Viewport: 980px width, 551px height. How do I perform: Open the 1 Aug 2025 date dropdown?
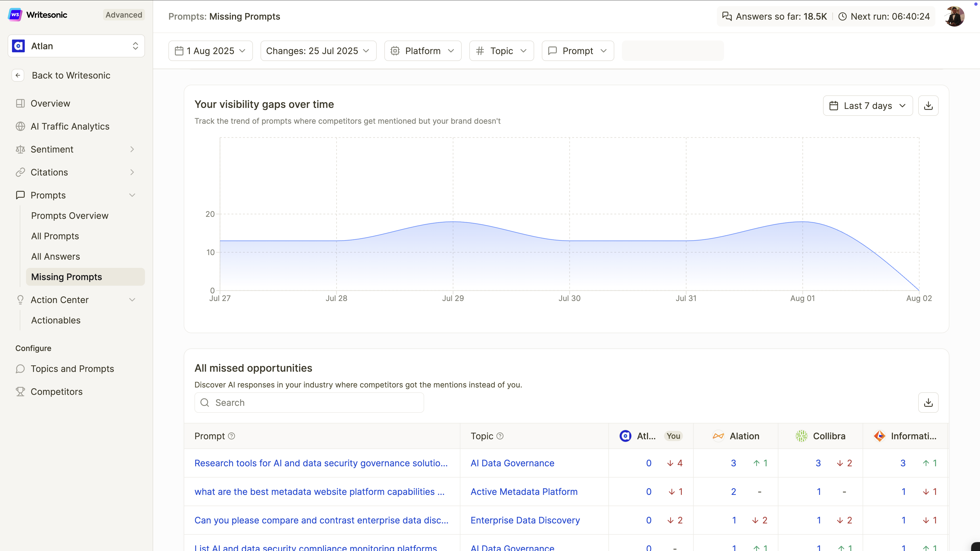[x=210, y=51]
